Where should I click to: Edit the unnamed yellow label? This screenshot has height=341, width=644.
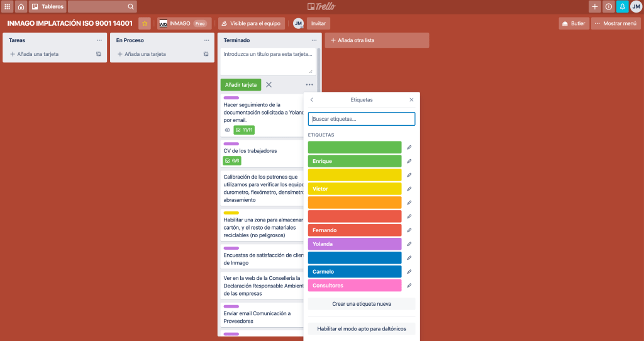click(409, 175)
